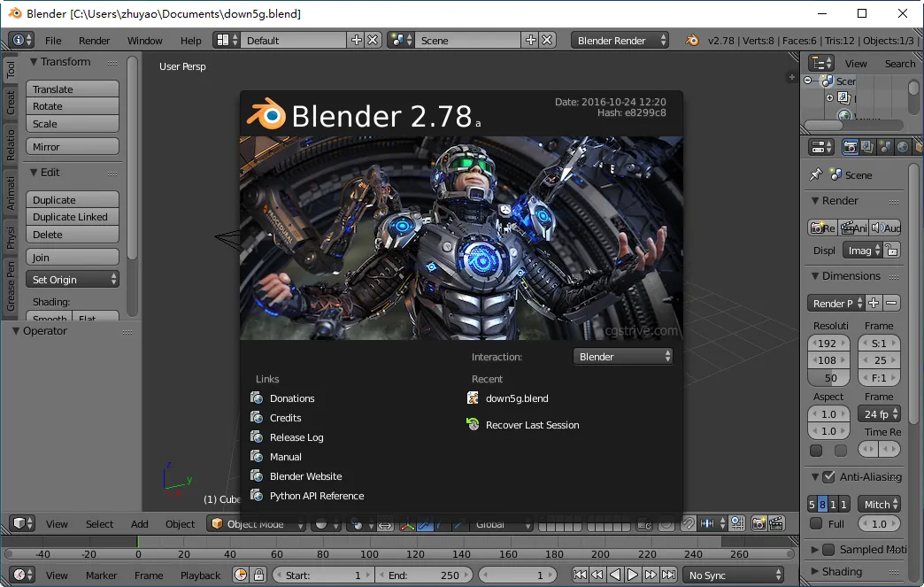The height and width of the screenshot is (587, 924).
Task: Delete the Default screen layout with X icon
Action: pyautogui.click(x=373, y=40)
